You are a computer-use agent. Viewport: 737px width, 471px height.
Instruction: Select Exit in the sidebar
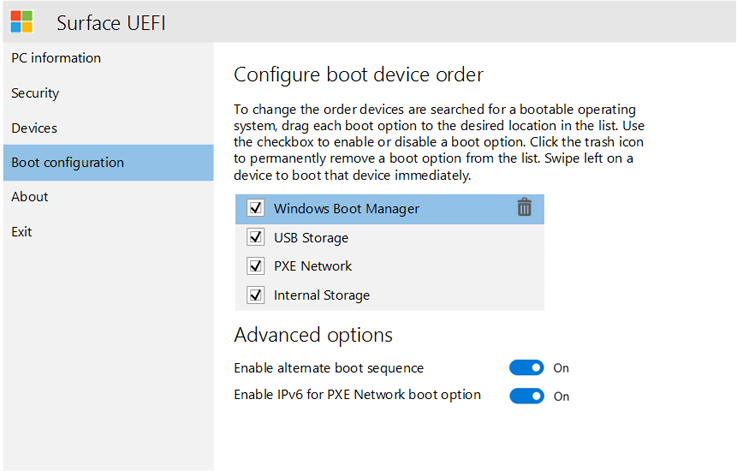(x=22, y=232)
